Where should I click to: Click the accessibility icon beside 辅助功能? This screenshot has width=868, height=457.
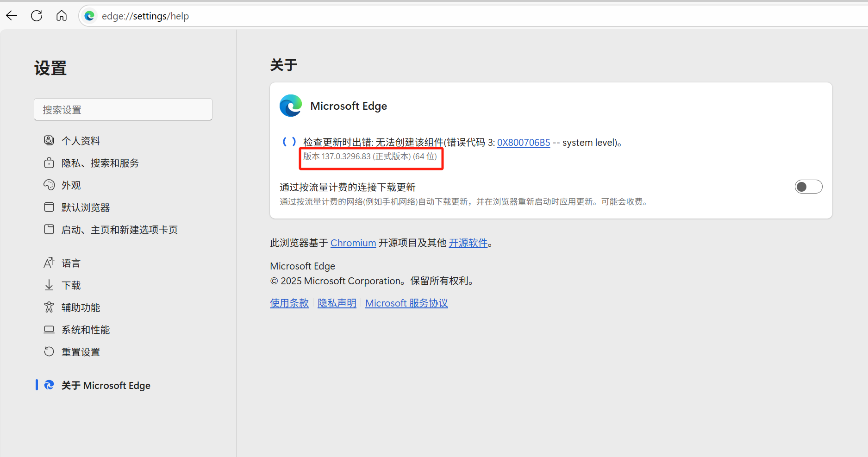point(49,307)
